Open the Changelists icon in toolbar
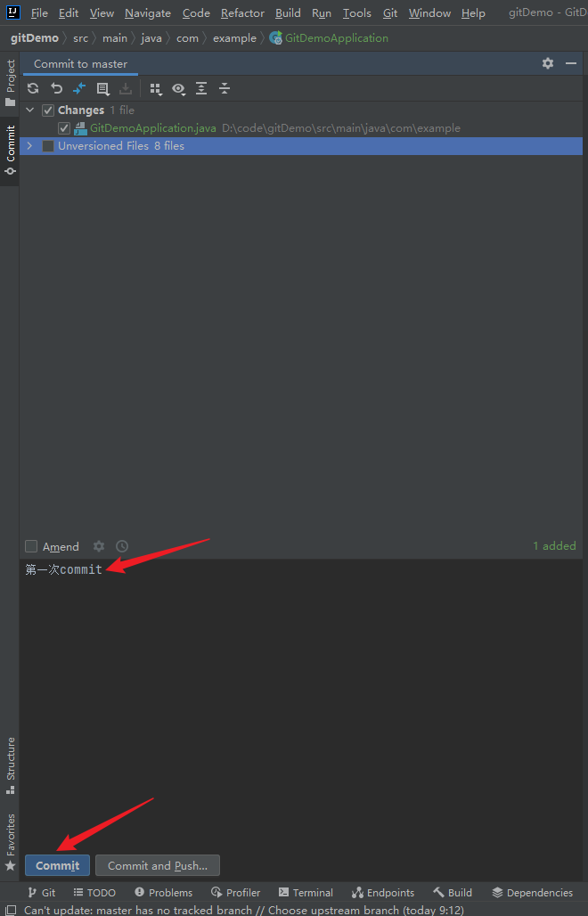Viewport: 588px width, 916px height. [x=102, y=88]
